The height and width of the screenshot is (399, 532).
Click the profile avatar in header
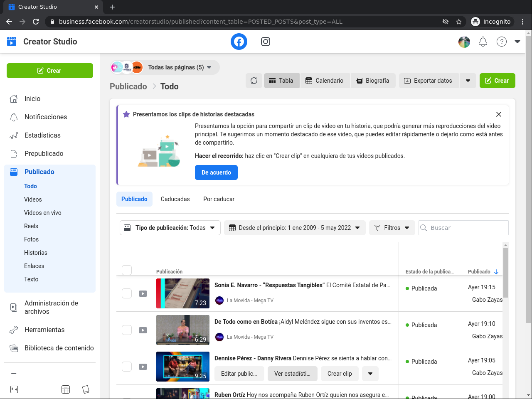464,42
